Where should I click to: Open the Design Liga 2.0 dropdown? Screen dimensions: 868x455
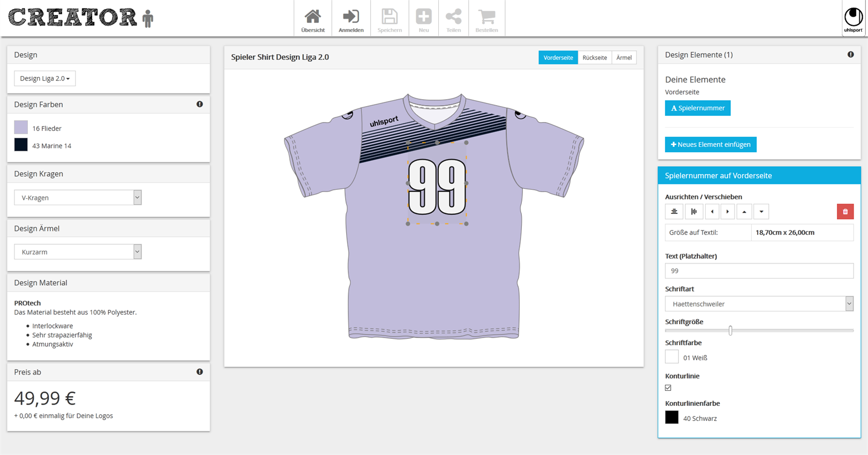tap(44, 79)
